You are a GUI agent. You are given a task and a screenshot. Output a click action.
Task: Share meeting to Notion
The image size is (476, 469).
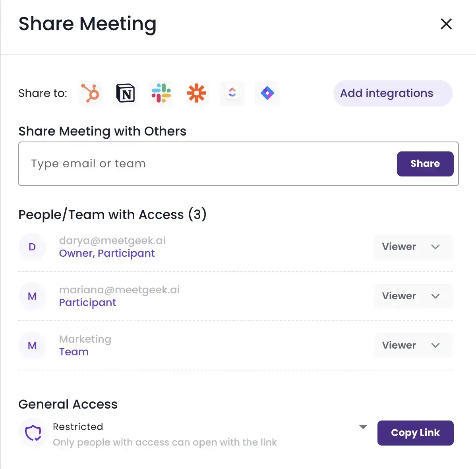(126, 93)
